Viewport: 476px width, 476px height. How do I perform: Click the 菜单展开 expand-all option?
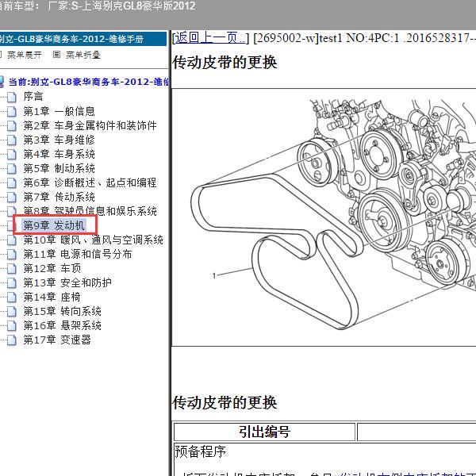click(25, 55)
